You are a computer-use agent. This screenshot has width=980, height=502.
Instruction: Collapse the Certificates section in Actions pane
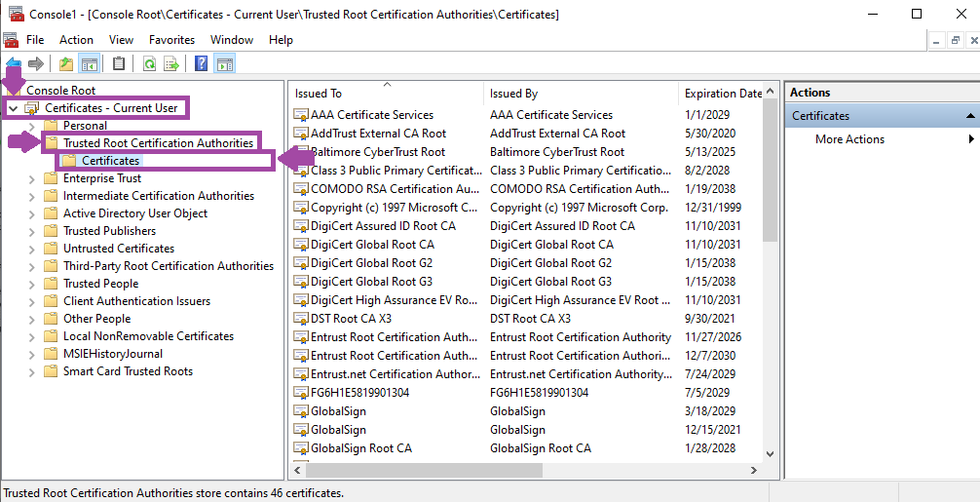(x=970, y=116)
